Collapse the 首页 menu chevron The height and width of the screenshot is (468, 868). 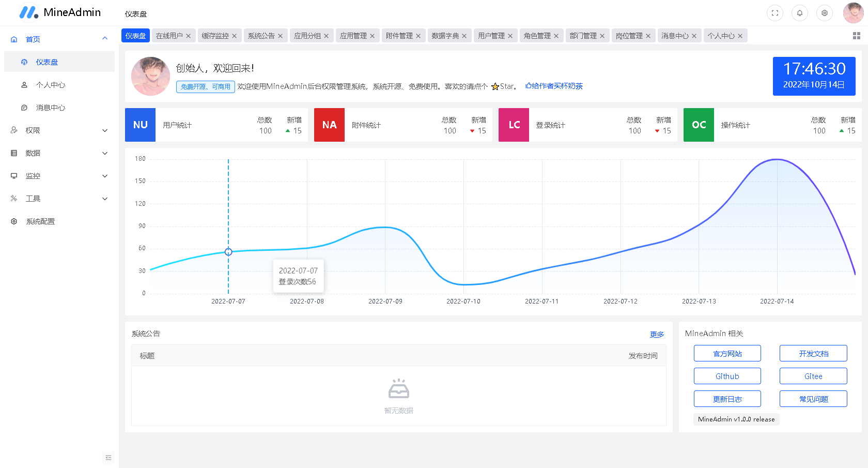105,39
